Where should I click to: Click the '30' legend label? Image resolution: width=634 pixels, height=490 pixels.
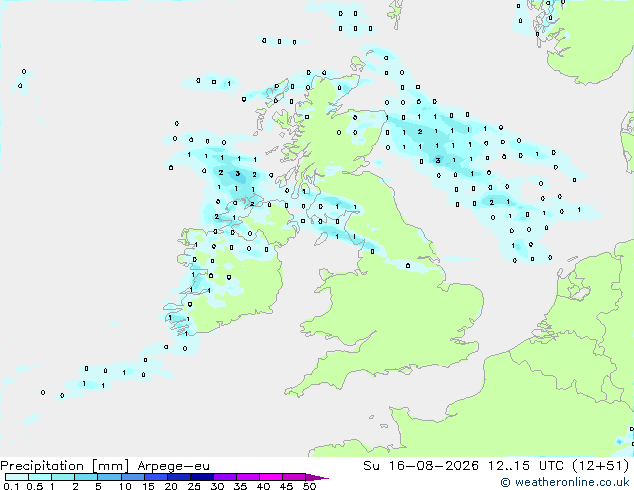point(217,486)
